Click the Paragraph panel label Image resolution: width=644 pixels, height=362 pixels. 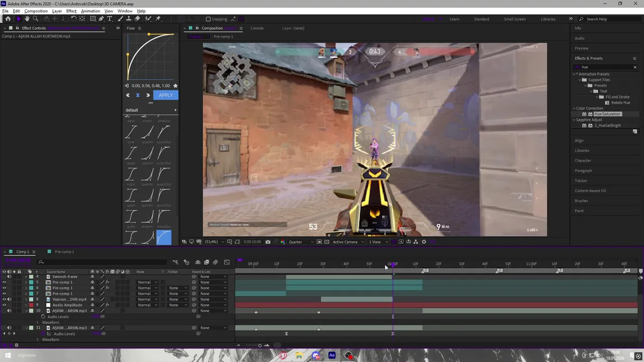coord(584,170)
